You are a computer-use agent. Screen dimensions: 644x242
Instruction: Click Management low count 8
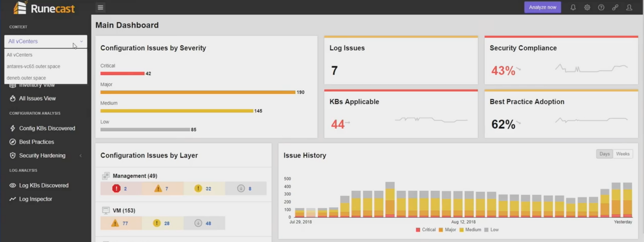point(250,189)
